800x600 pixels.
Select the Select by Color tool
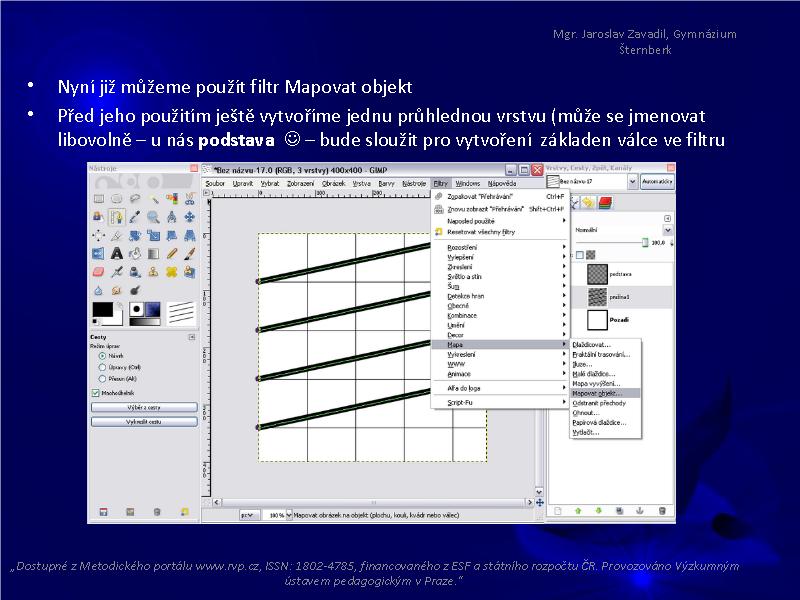click(171, 198)
